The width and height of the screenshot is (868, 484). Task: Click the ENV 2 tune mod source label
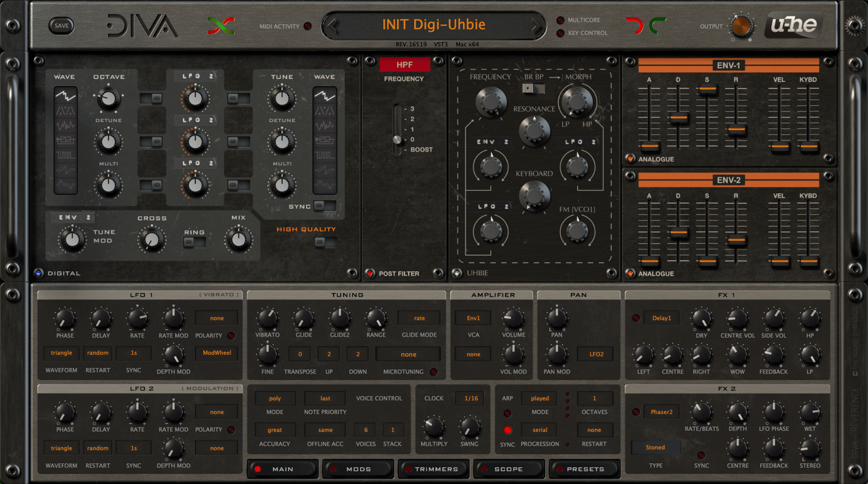[74, 217]
